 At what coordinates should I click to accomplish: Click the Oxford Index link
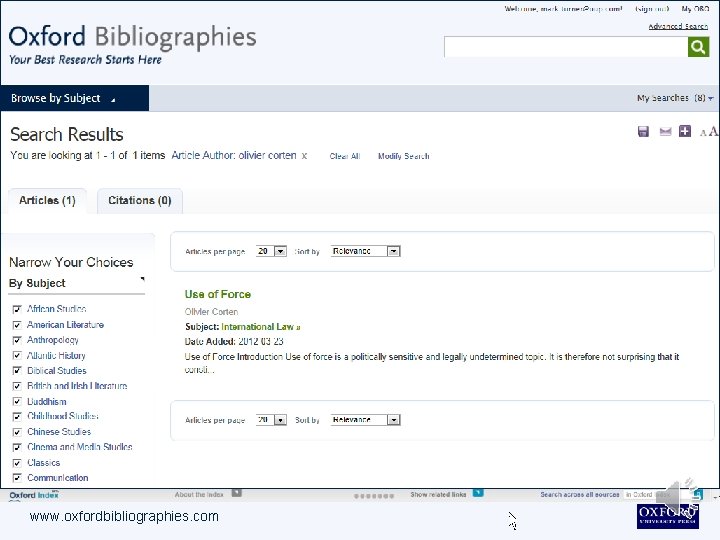34,495
